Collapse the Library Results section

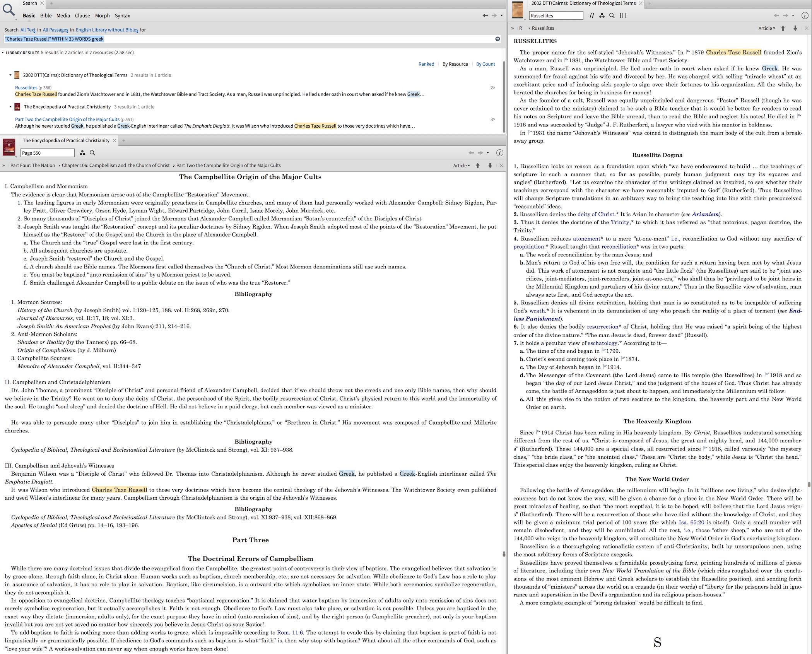pos(3,53)
